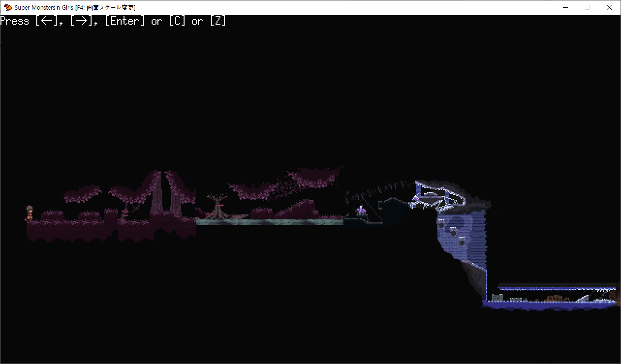Viewport: 621px width, 364px height.
Task: Maximize the game window
Action: pyautogui.click(x=587, y=7)
